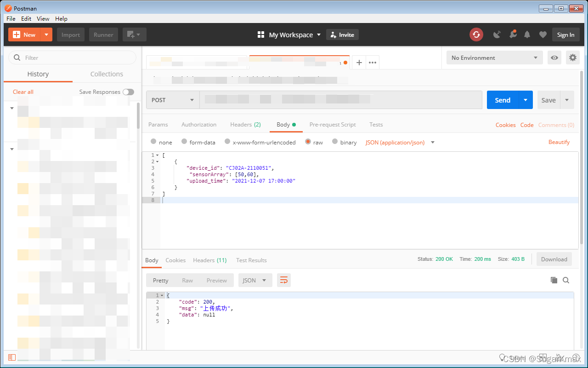The height and width of the screenshot is (368, 588).
Task: Select the none body type radio
Action: point(153,142)
